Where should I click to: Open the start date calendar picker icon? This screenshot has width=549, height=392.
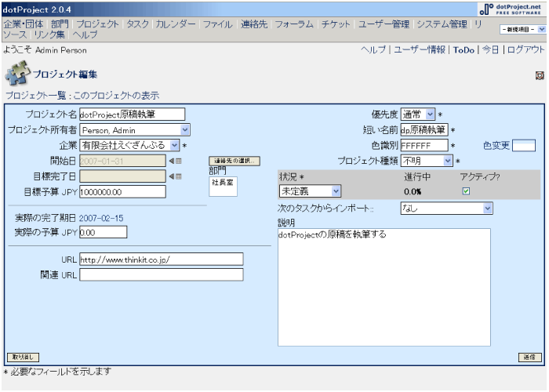[x=178, y=161]
